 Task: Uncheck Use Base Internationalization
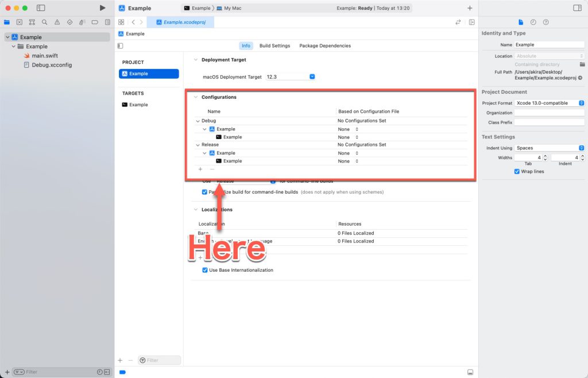205,270
